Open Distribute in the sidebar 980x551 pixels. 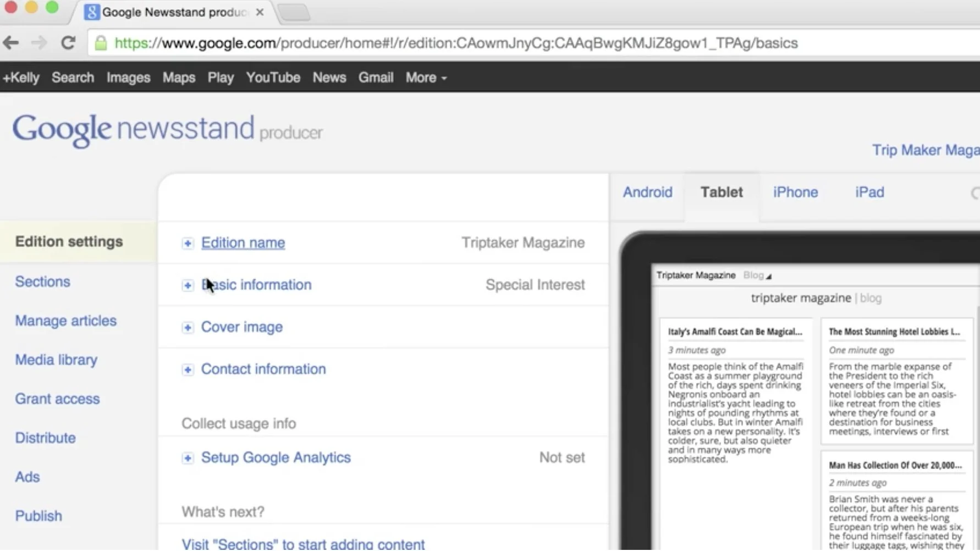click(45, 438)
